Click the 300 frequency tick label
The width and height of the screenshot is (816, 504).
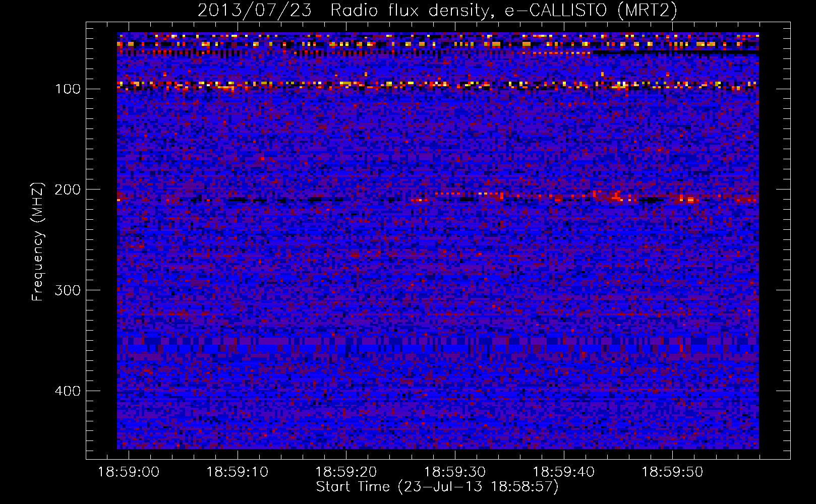point(68,291)
